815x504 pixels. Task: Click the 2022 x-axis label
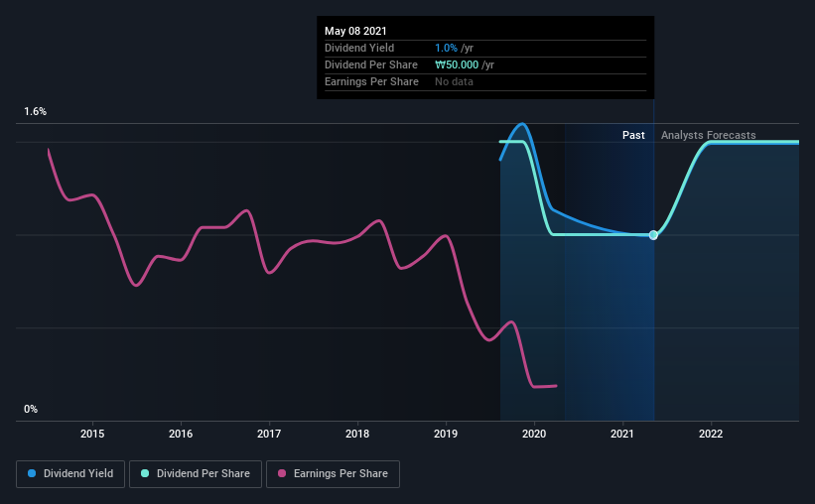(711, 434)
